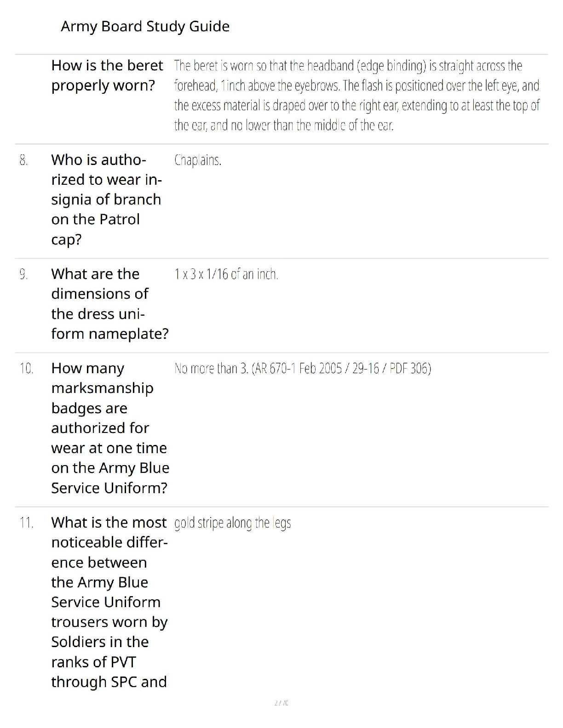Image resolution: width=563 pixels, height=728 pixels.
Task: Click the beret headband answer paragraph
Action: tap(357, 95)
